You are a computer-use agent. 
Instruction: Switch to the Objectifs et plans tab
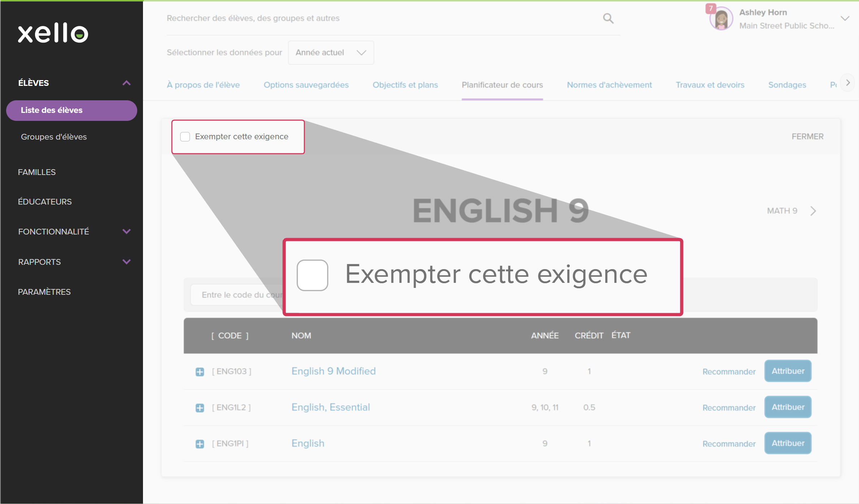[405, 85]
